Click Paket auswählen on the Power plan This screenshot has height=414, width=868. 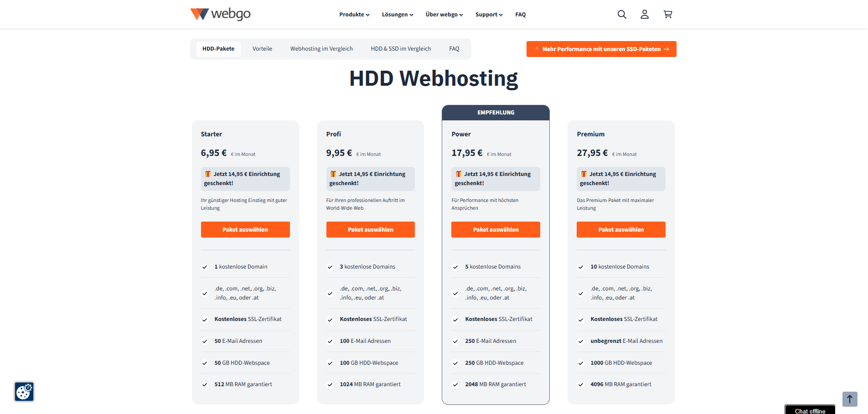(x=496, y=229)
